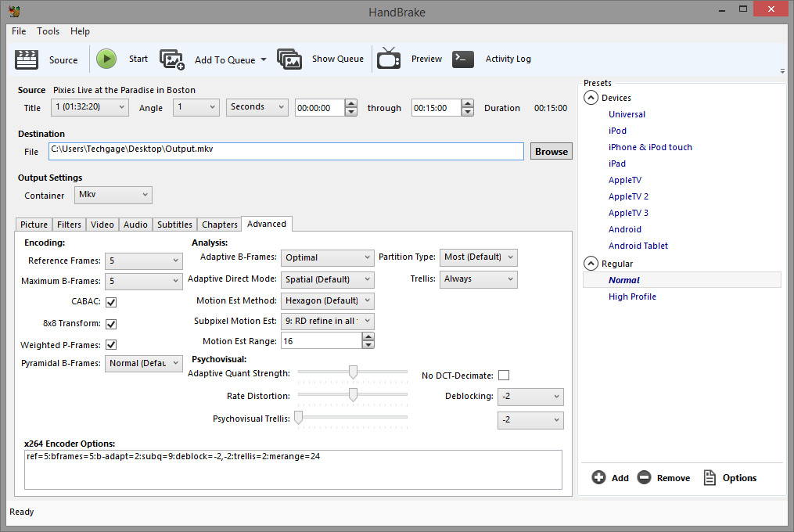Image resolution: width=794 pixels, height=532 pixels.
Task: Switch to the Picture tab
Action: coord(34,225)
